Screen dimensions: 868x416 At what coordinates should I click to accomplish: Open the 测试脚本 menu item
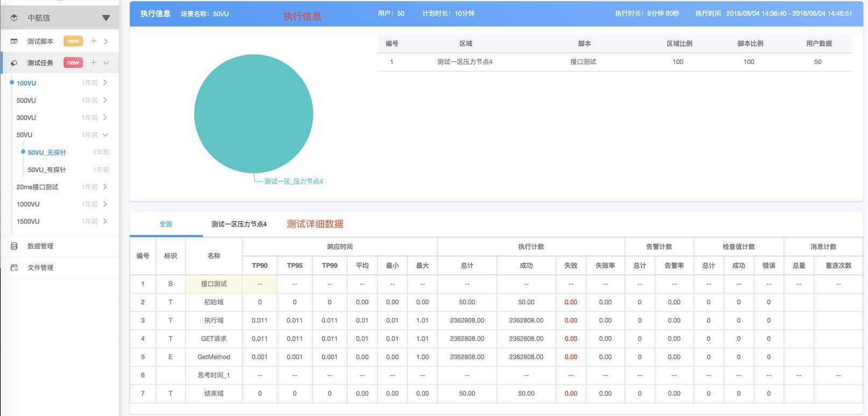click(x=40, y=41)
